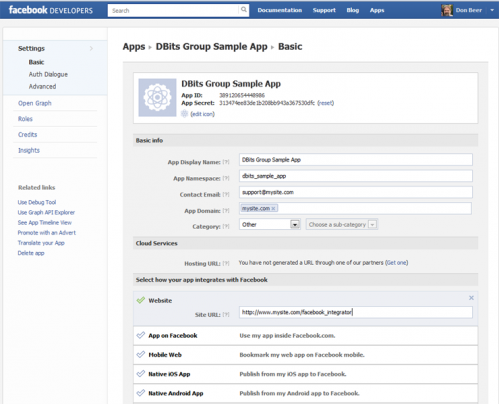Click the facebook Developers logo
Screen dimensions: 499x404
click(x=51, y=10)
